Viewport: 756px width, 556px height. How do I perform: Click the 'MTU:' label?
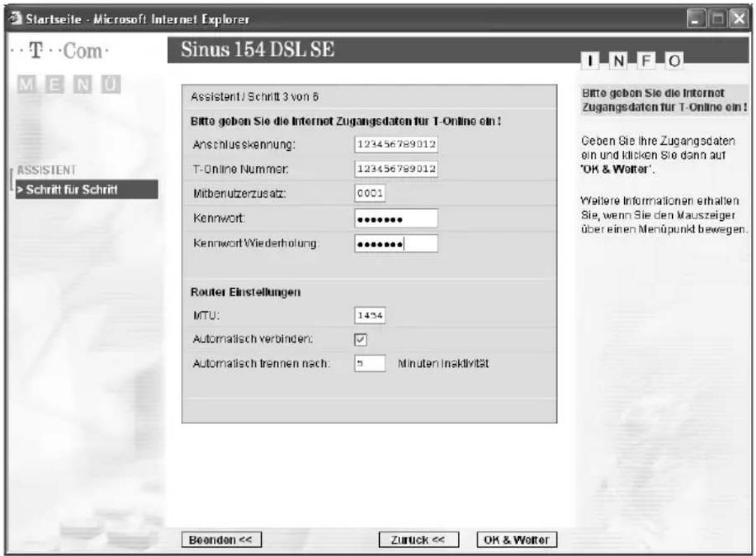click(206, 316)
